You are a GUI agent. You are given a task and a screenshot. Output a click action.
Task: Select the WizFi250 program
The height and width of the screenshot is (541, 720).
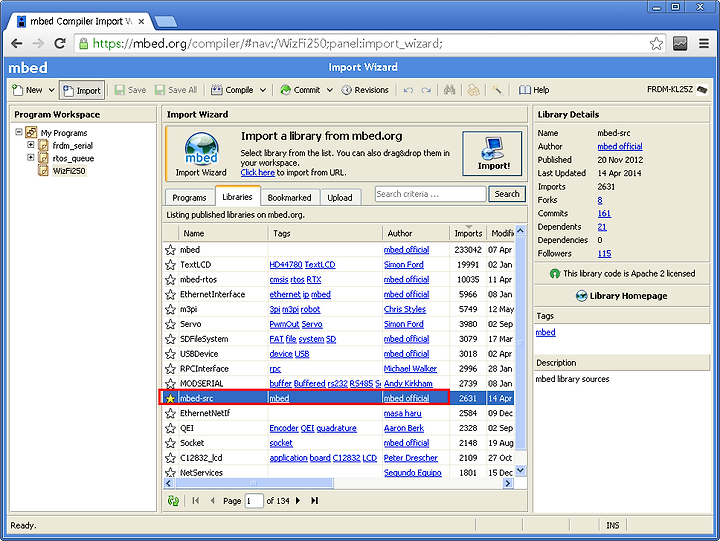click(x=69, y=171)
